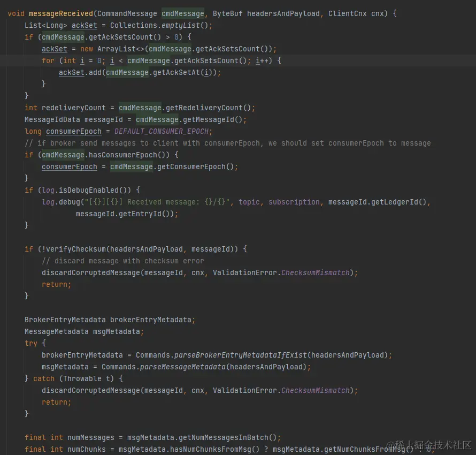Click the messageReceived method name
Image resolution: width=476 pixels, height=455 pixels.
click(x=61, y=14)
